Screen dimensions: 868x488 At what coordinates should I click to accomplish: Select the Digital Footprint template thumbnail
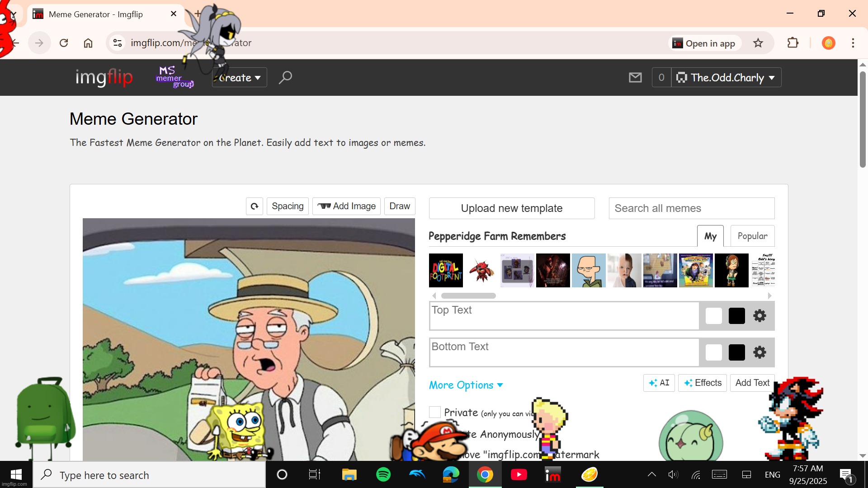point(446,270)
